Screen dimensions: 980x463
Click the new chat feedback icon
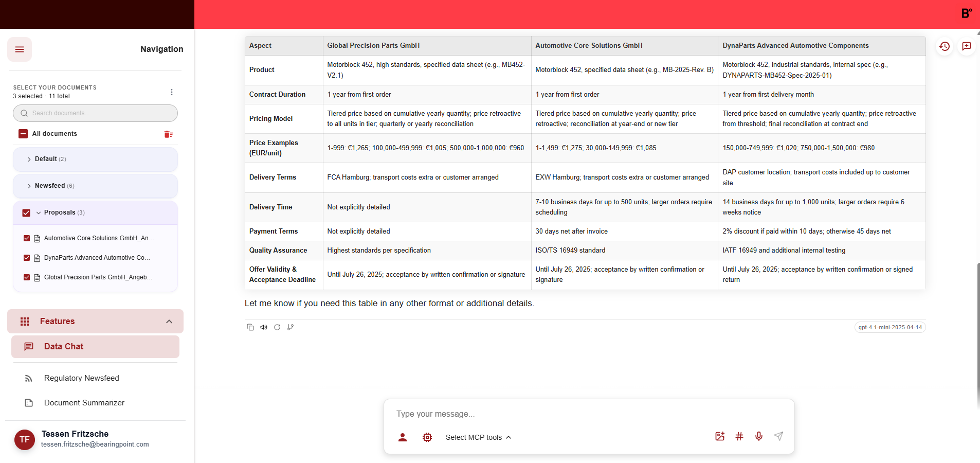point(967,46)
